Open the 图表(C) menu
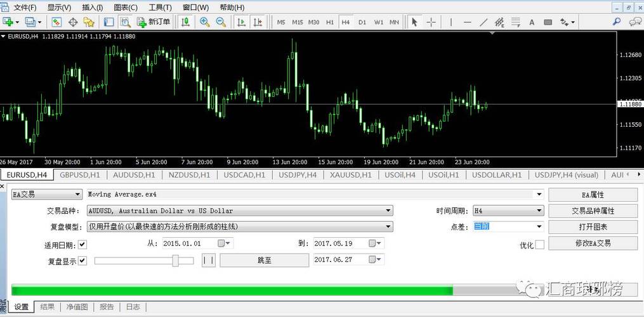The height and width of the screenshot is (317, 644). [125, 7]
